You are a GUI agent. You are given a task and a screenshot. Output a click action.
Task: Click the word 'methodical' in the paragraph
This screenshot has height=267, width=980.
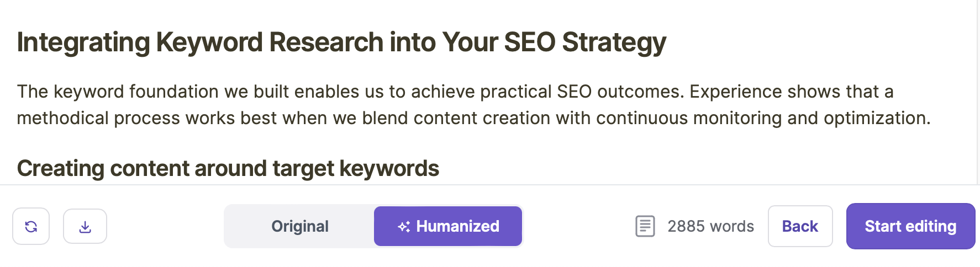(63, 118)
